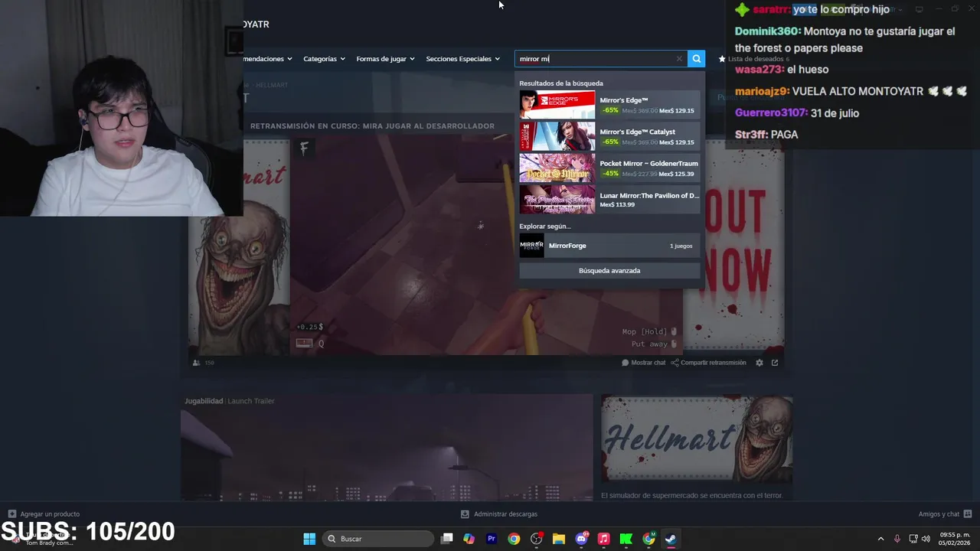980x551 pixels.
Task: Open Task View on taskbar
Action: (x=447, y=539)
